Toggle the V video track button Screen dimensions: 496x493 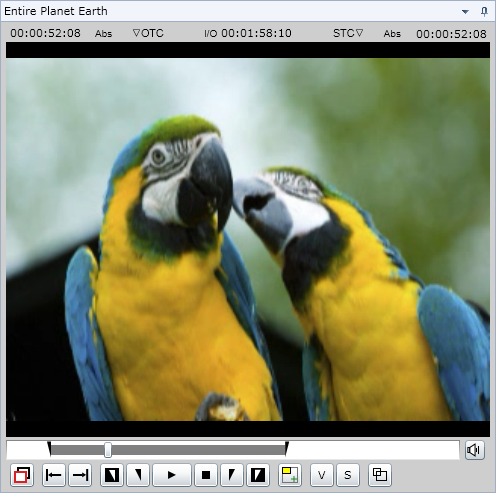click(321, 475)
